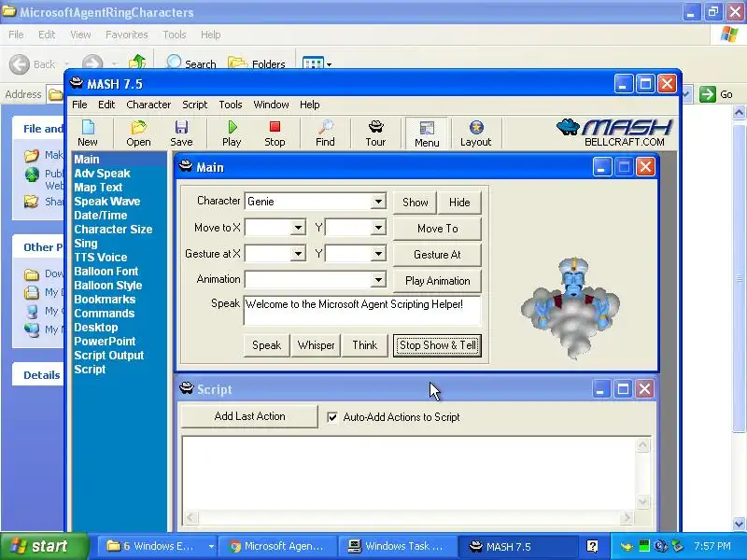Open the Edit menu in MASH
Image resolution: width=747 pixels, height=560 pixels.
point(106,105)
